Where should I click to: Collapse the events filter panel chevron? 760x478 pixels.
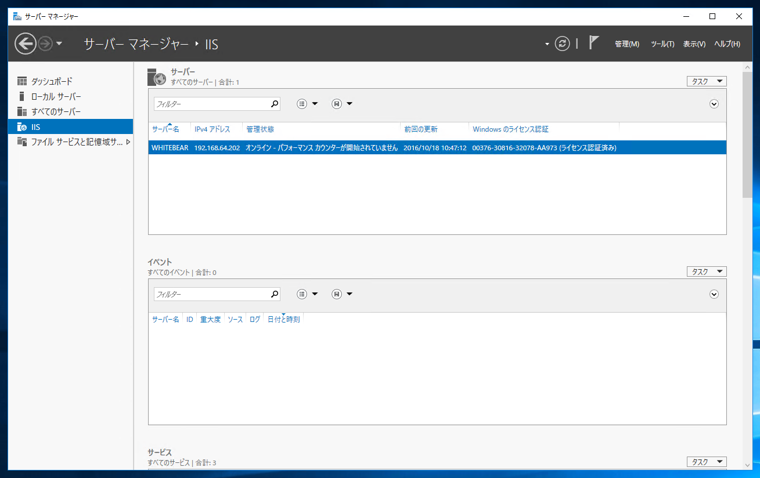[714, 294]
